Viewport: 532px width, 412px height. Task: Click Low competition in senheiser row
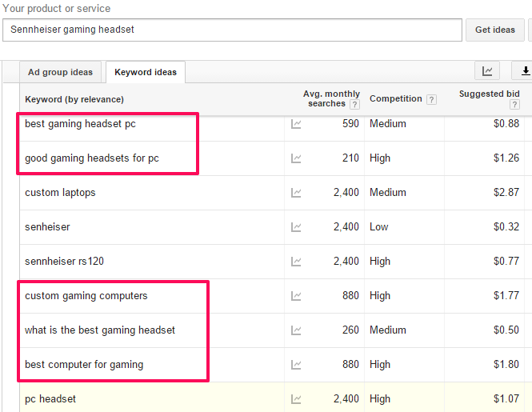[x=378, y=226]
